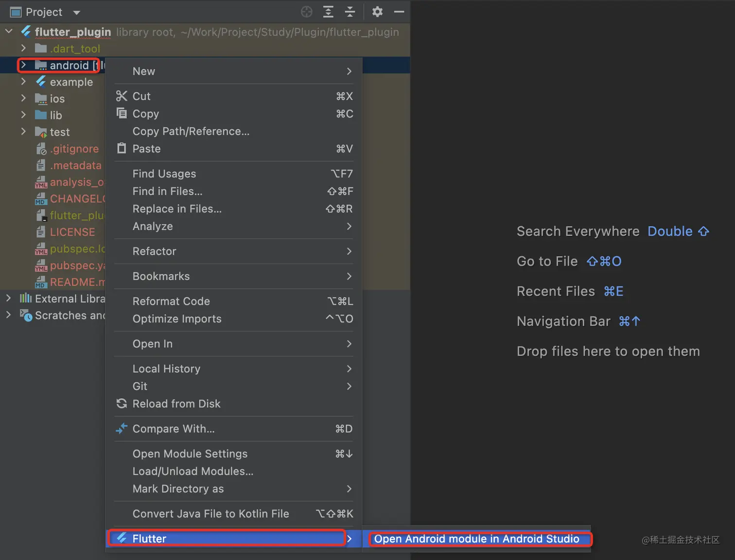
Task: Click the Flutter logo in the context menu
Action: click(x=122, y=538)
